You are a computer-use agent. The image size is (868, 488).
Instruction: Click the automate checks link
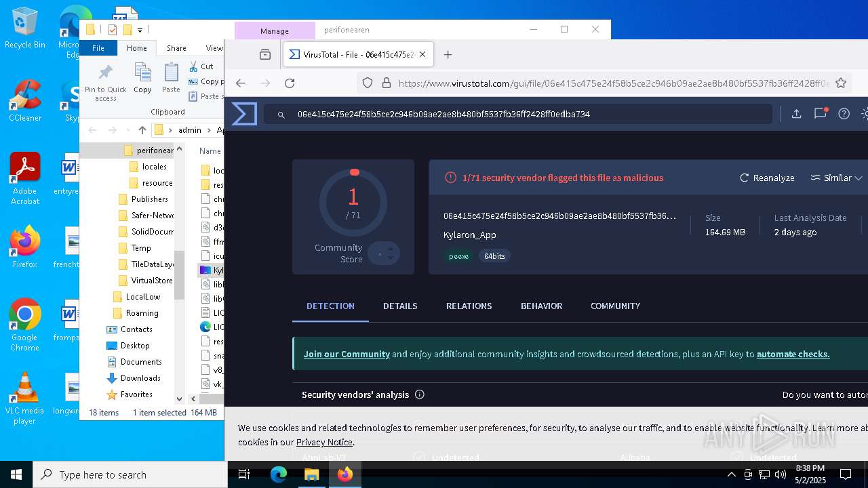[793, 354]
